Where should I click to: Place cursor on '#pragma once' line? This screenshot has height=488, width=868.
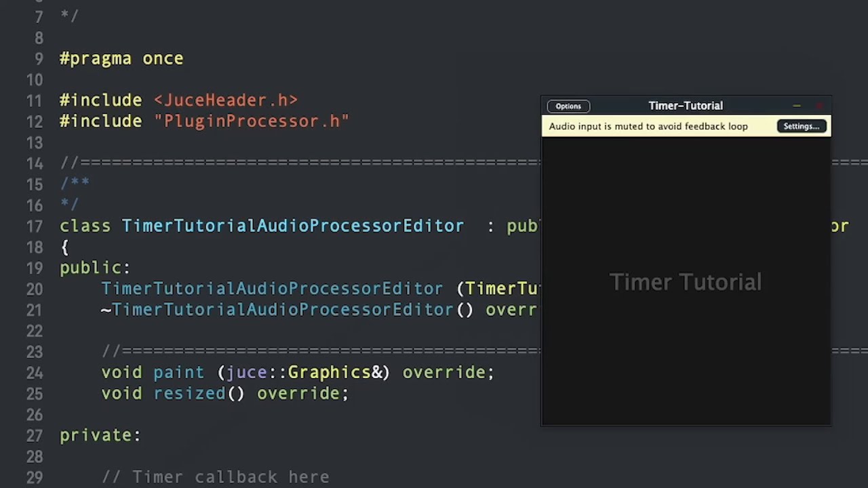coord(121,59)
